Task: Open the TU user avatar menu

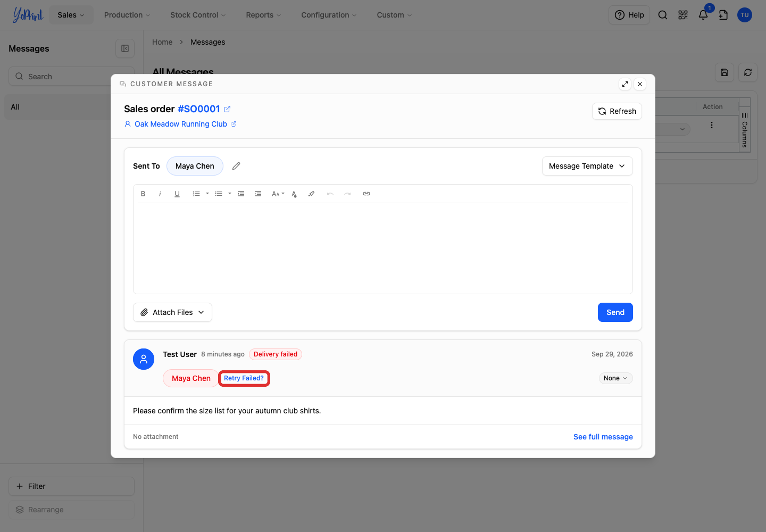Action: 745,15
